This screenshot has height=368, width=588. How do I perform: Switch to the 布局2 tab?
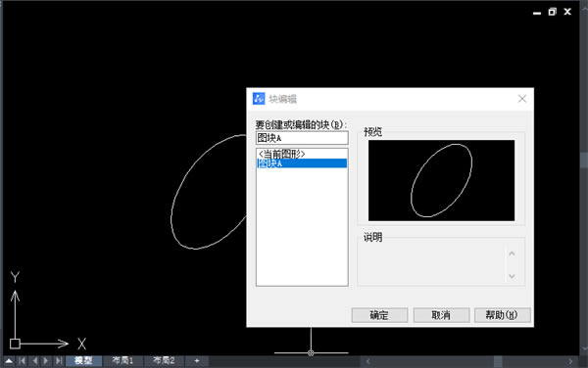point(164,361)
